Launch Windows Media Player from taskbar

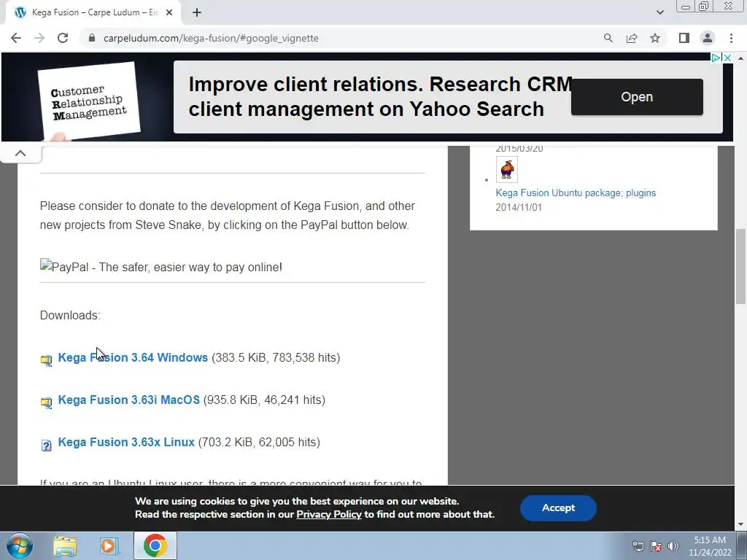[x=109, y=545]
